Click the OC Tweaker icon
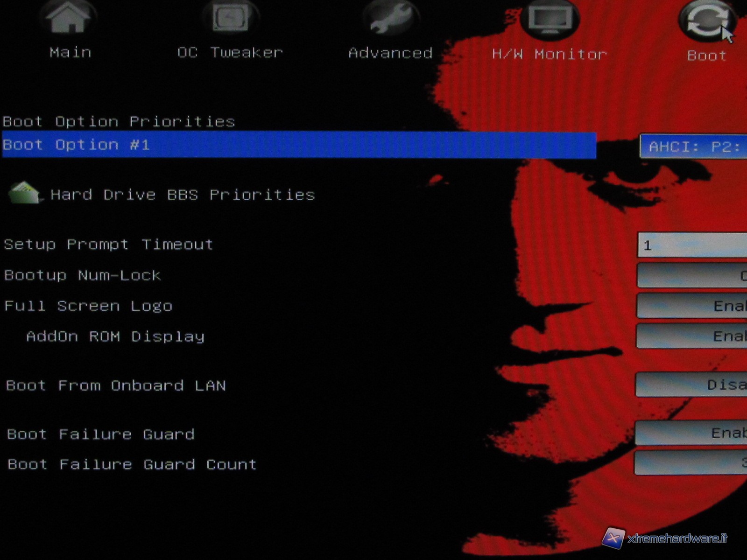The image size is (747, 560). [x=230, y=19]
